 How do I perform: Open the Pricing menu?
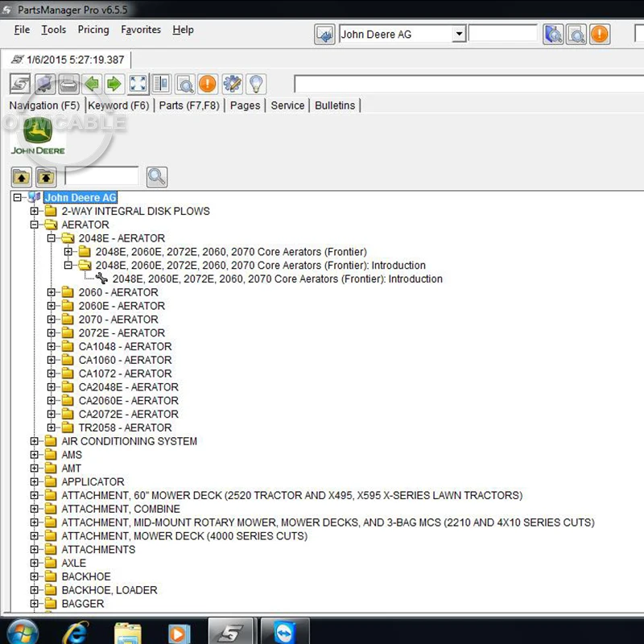click(x=93, y=30)
